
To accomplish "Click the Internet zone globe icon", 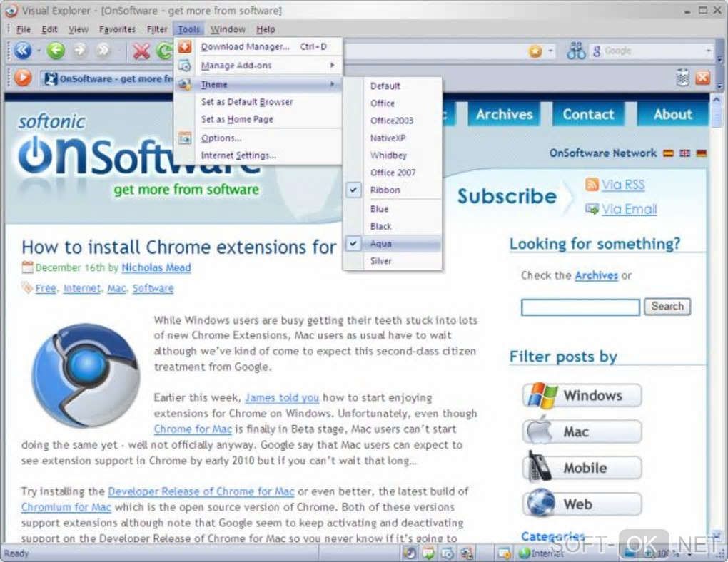I will (x=525, y=553).
